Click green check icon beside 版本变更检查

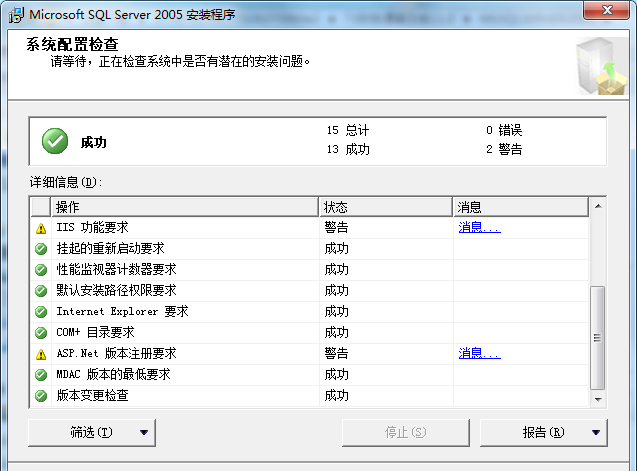click(x=41, y=396)
